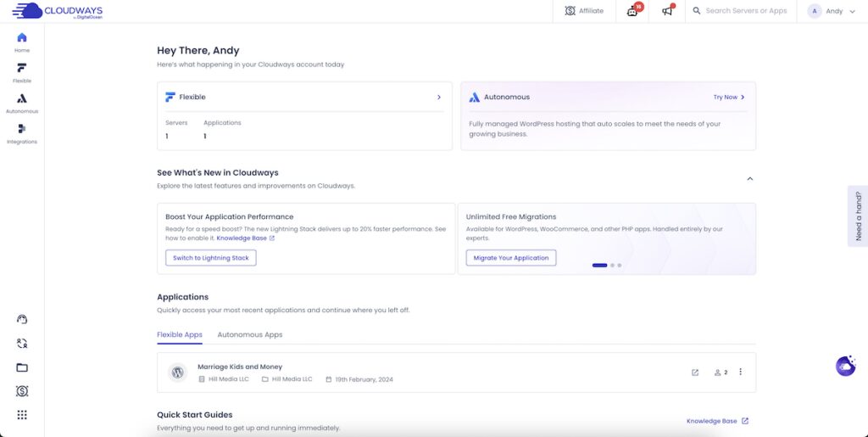Click the Hill Media LLC project folder label

point(287,379)
